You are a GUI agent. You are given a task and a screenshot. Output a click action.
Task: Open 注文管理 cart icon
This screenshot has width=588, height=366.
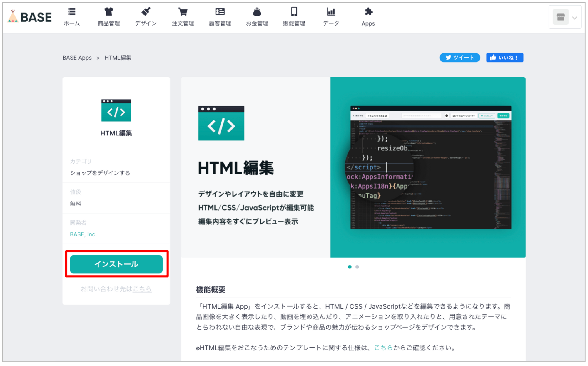coord(183,11)
